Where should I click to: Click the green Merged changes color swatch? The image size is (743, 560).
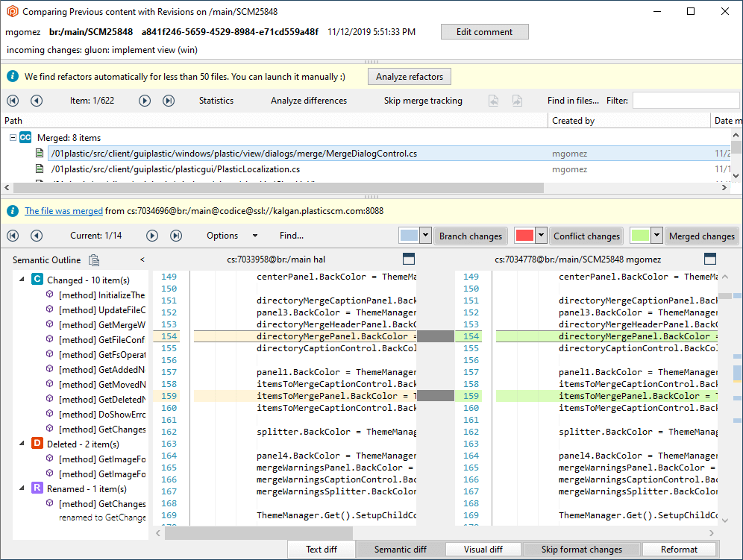[x=640, y=235]
